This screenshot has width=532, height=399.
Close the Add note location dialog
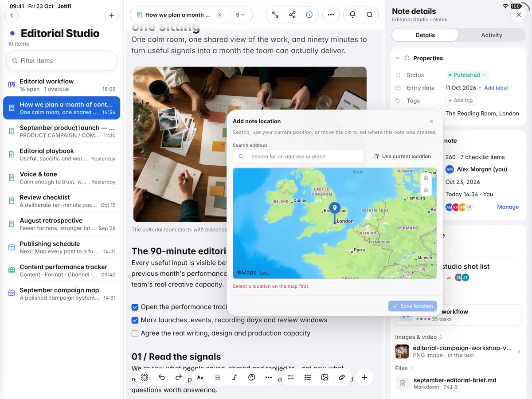pos(431,121)
